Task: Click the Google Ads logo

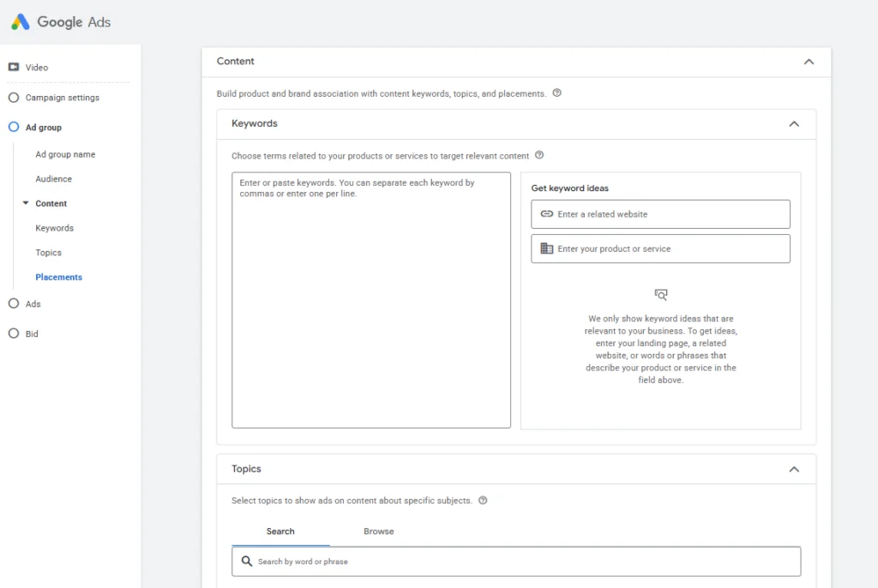Action: point(61,21)
